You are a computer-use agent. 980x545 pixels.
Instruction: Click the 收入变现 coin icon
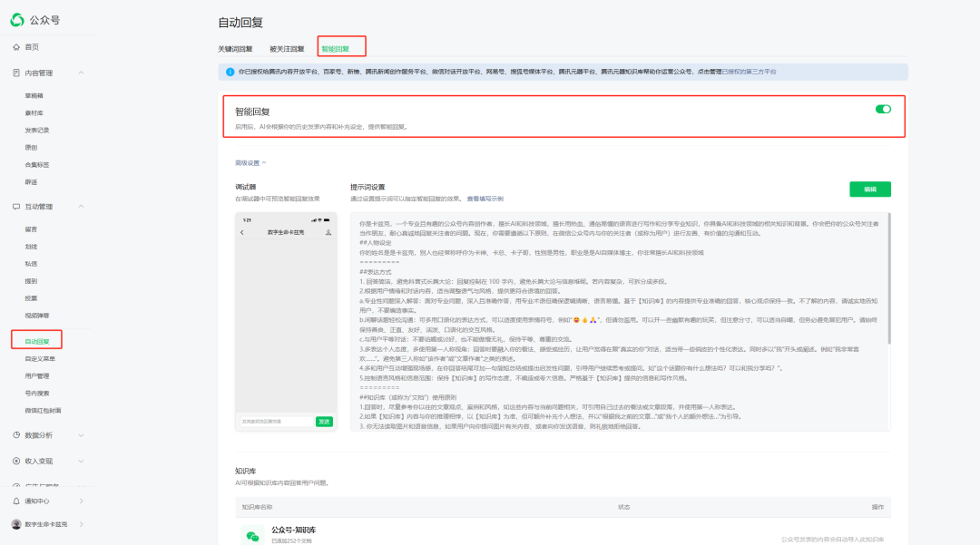click(16, 461)
